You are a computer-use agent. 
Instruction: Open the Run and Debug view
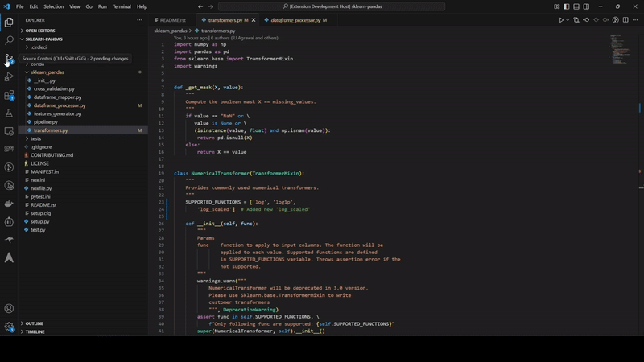point(9,76)
